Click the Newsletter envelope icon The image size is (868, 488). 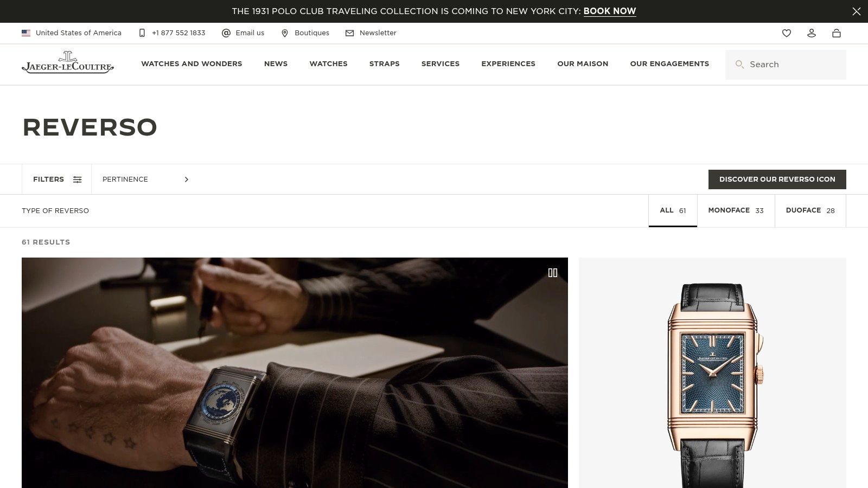click(350, 33)
